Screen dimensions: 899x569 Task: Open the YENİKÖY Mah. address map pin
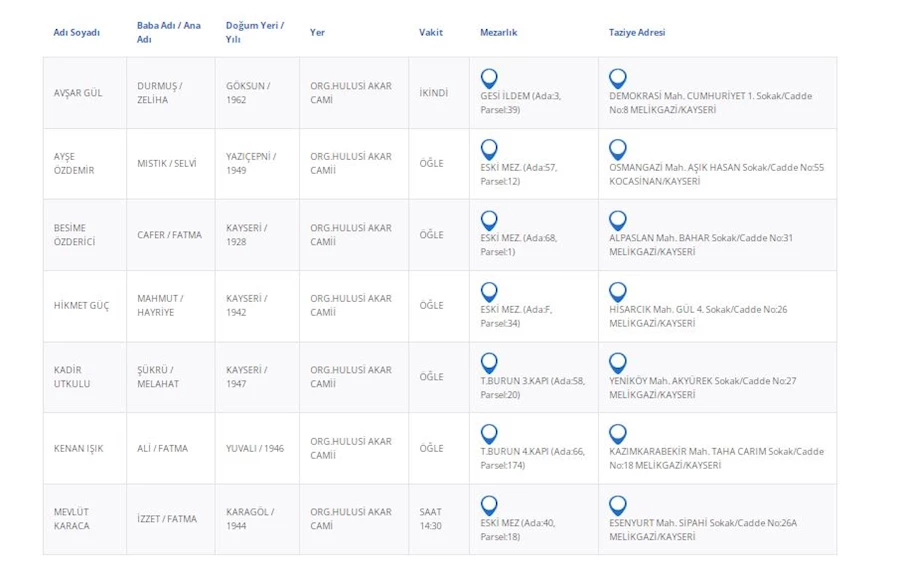coord(618,362)
